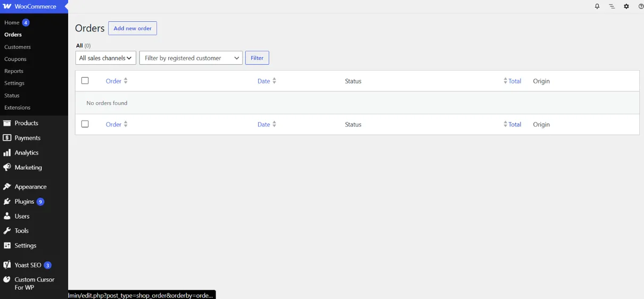Open Status in WooCommerce submenu

(12, 95)
